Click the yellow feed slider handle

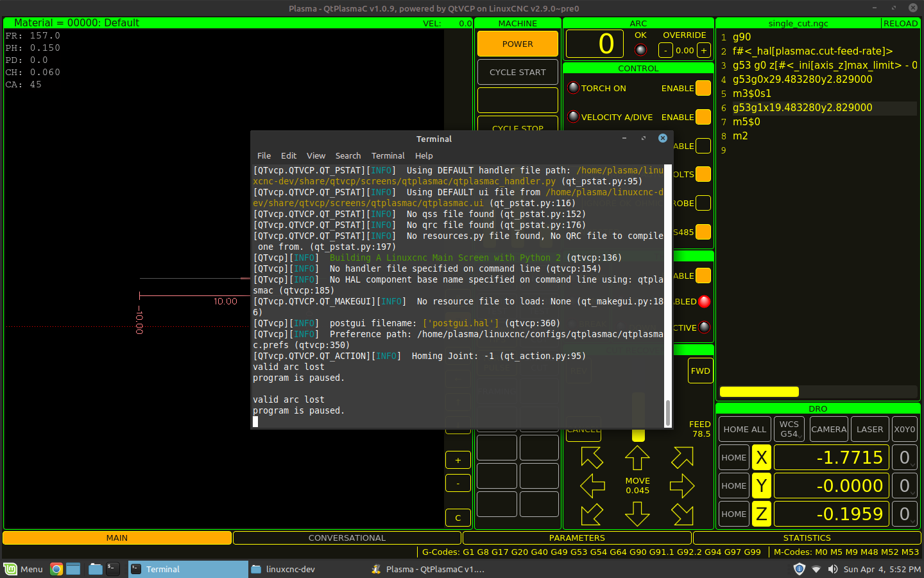coord(638,435)
